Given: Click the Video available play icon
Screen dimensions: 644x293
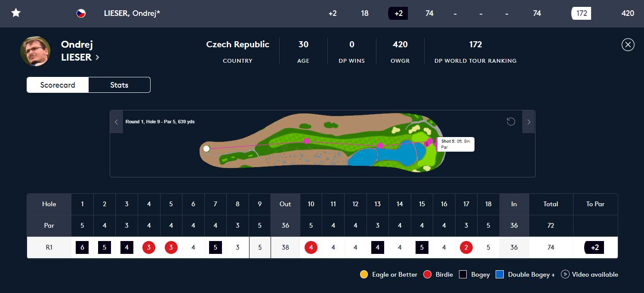Looking at the screenshot, I should click(x=565, y=274).
